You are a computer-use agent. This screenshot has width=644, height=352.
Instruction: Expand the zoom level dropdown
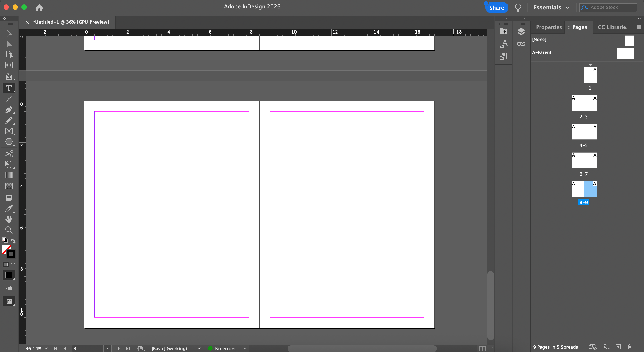tap(46, 348)
